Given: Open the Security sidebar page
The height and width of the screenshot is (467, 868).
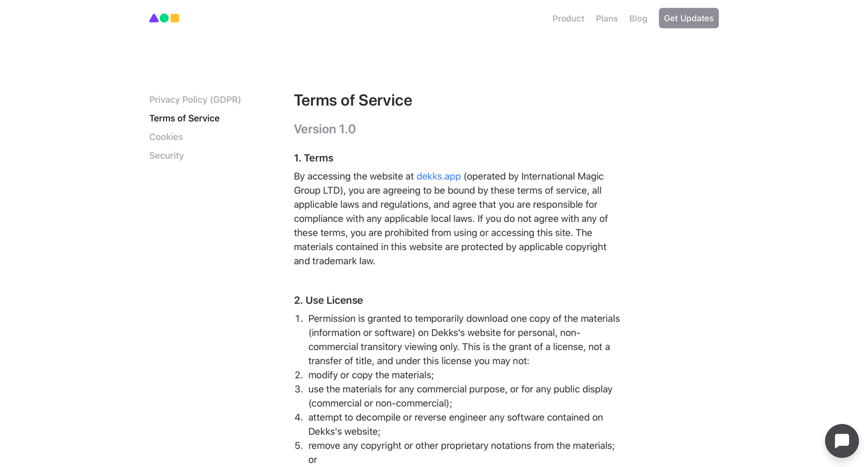Looking at the screenshot, I should 166,155.
